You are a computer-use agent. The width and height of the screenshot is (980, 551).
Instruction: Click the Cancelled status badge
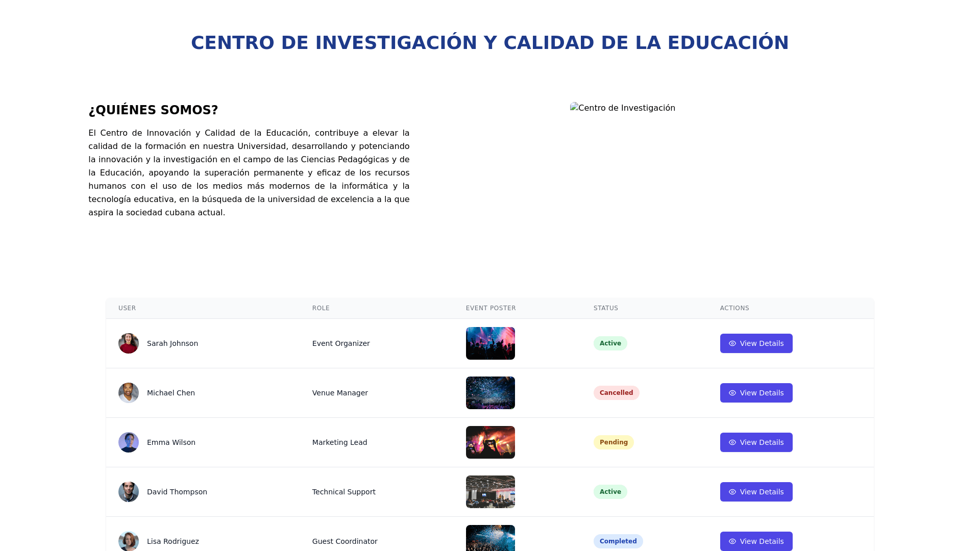click(616, 393)
